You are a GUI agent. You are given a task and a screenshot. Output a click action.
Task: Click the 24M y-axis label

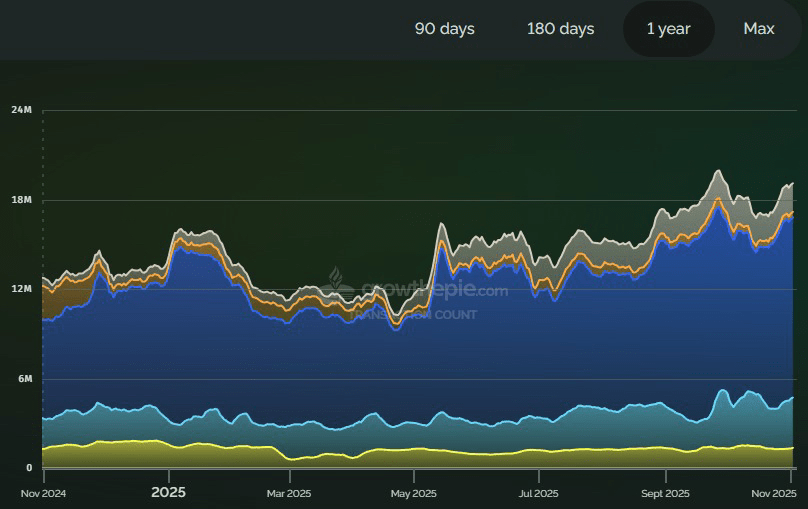[22, 110]
